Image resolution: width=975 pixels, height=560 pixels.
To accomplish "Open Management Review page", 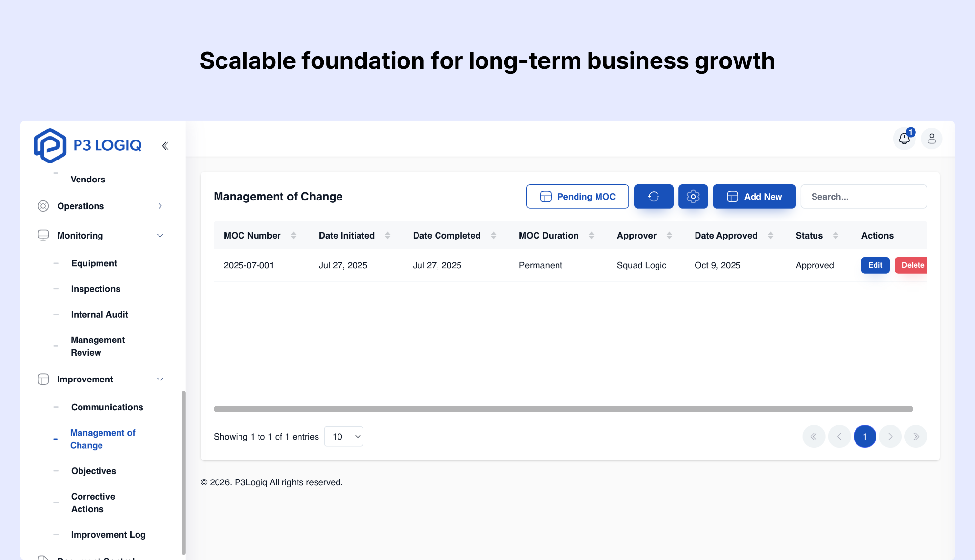I will 98,346.
